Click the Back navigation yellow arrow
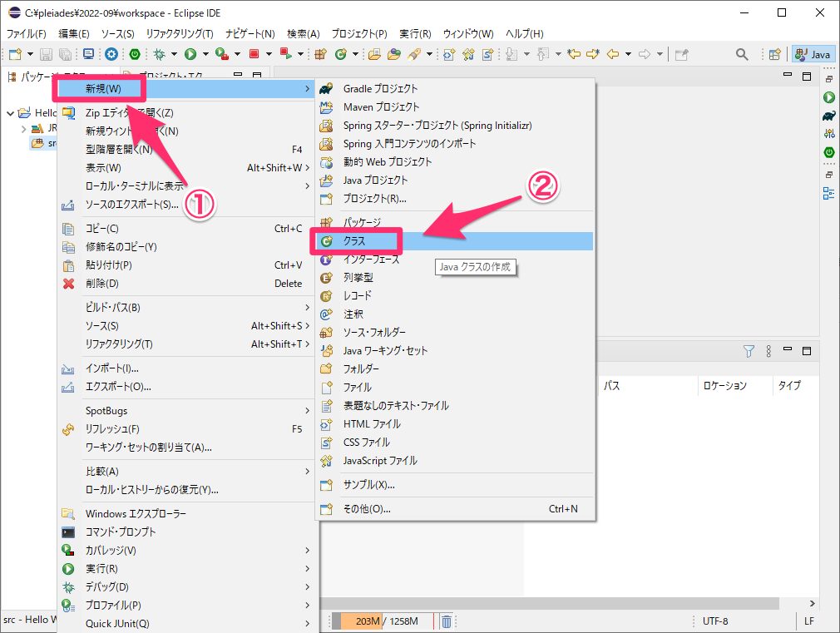The height and width of the screenshot is (633, 840). coord(613,54)
